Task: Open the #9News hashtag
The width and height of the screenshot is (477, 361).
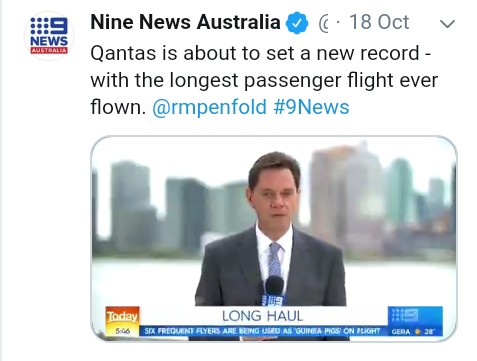Action: click(x=311, y=107)
